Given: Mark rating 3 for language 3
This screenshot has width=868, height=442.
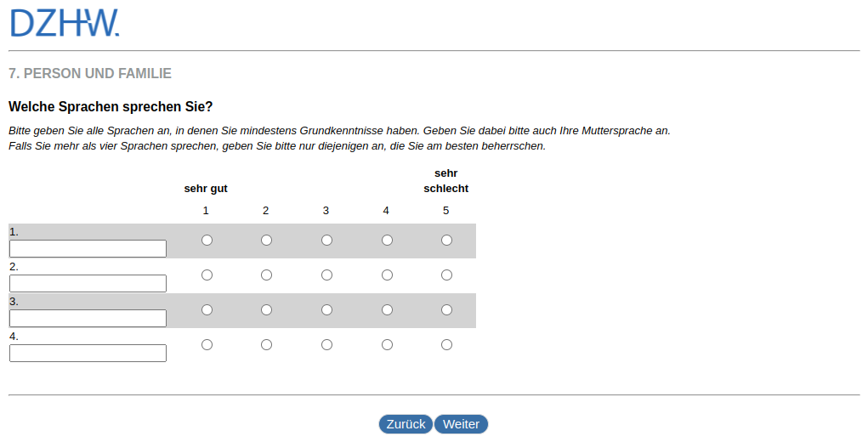Looking at the screenshot, I should (x=326, y=310).
